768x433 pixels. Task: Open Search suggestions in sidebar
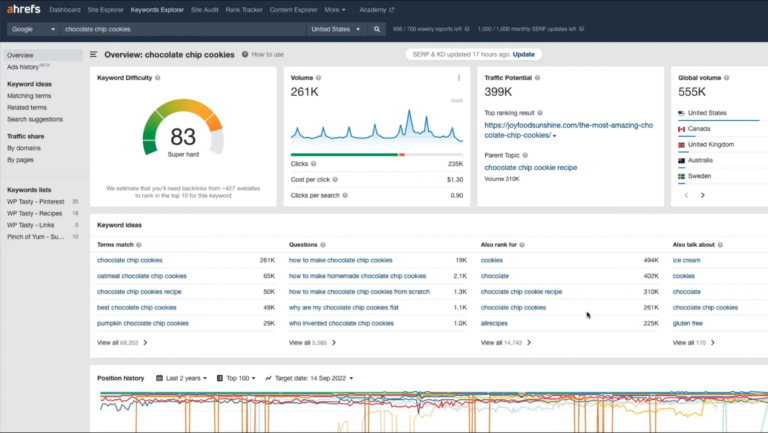(35, 120)
